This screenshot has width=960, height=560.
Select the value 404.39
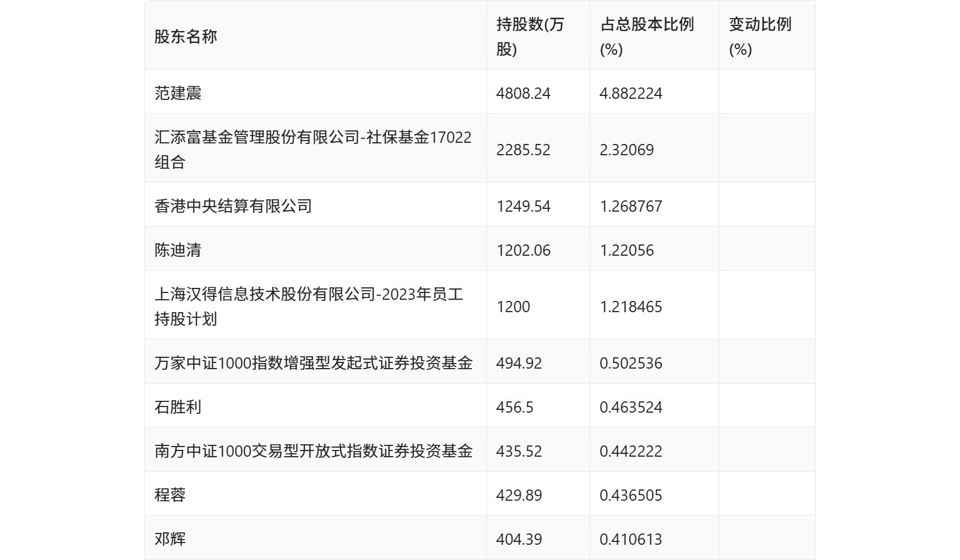[x=519, y=539]
